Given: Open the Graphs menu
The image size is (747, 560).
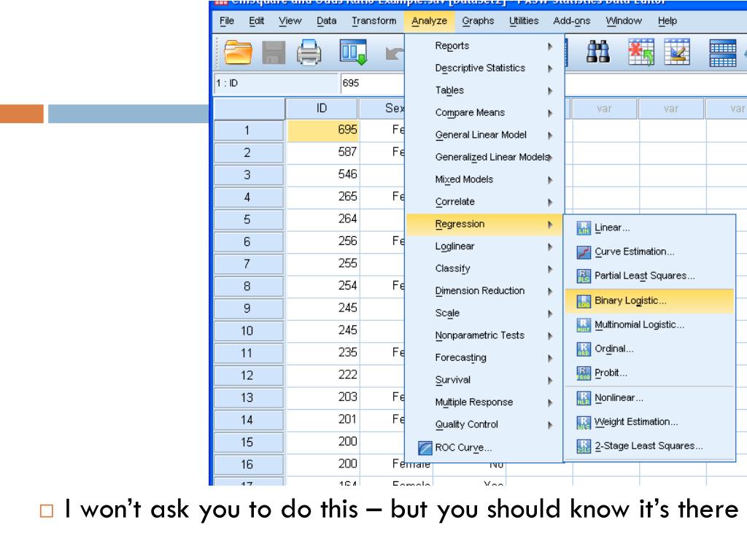Looking at the screenshot, I should [x=478, y=21].
